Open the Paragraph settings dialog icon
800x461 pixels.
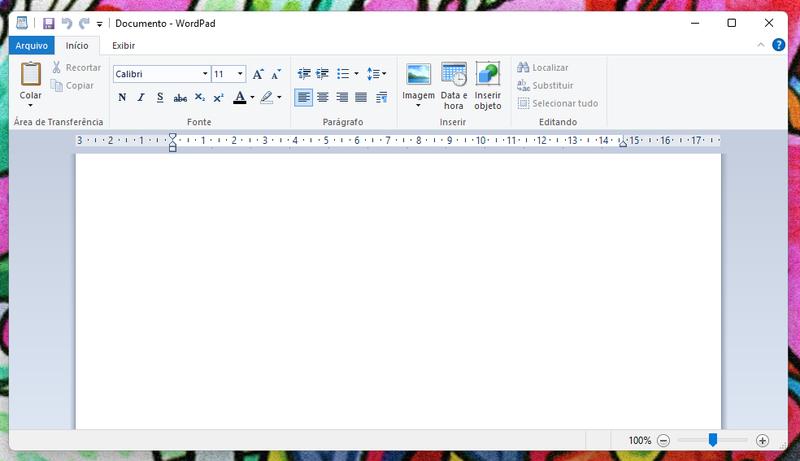[382, 97]
